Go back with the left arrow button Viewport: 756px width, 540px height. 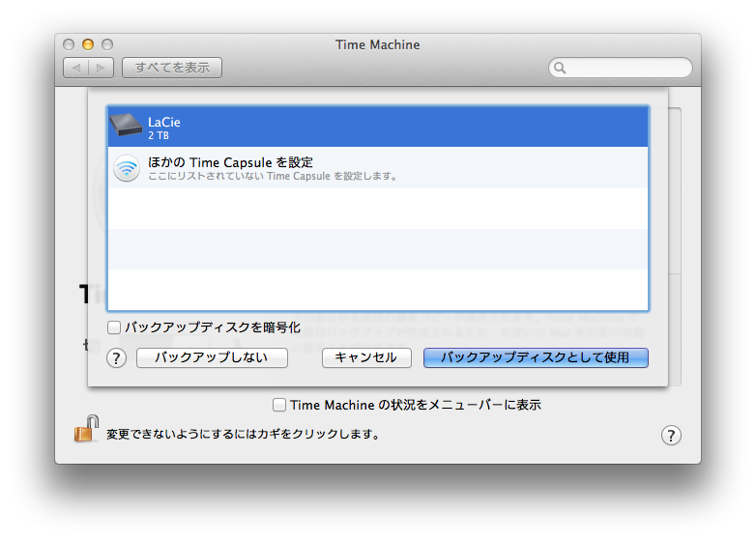(75, 68)
